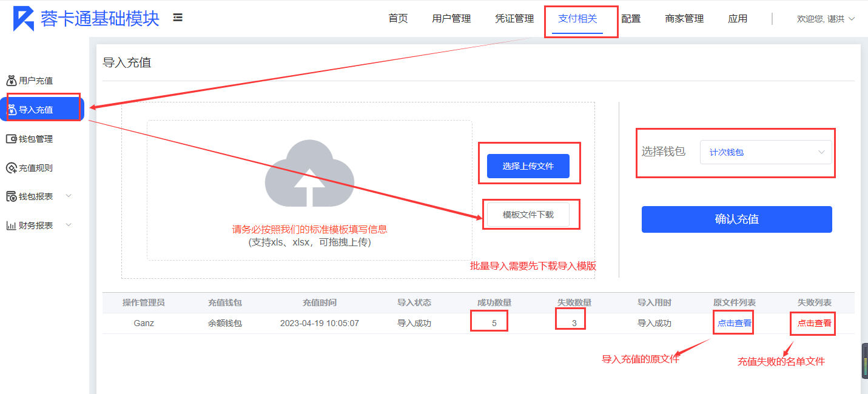Switch to the 用户管理 top menu
Screen dimensions: 868x394
[451, 19]
